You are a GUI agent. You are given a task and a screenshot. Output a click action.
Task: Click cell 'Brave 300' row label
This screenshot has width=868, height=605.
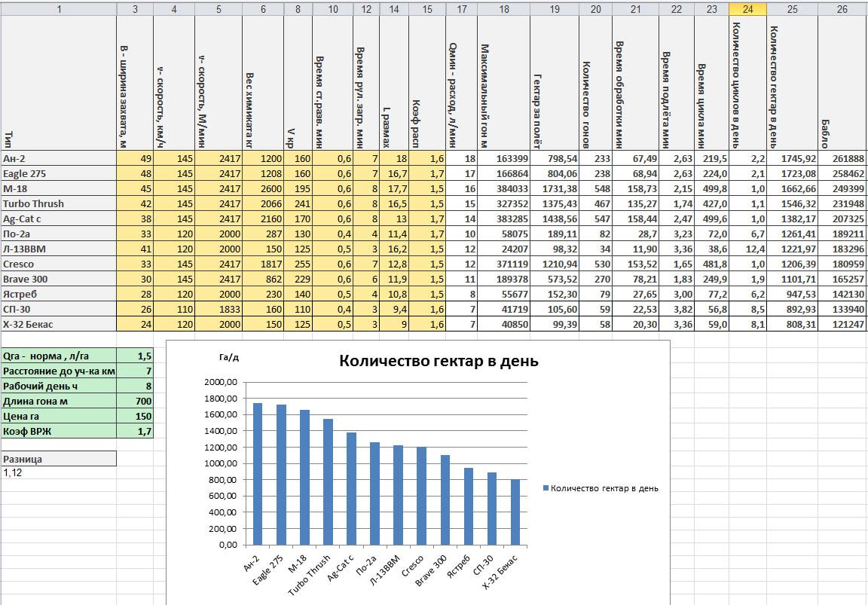59,279
